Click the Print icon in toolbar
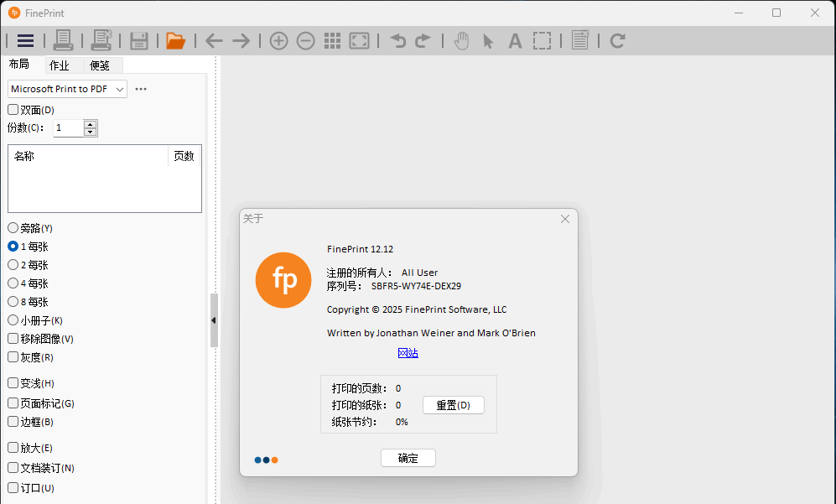Viewport: 836px width, 504px height. pos(64,40)
